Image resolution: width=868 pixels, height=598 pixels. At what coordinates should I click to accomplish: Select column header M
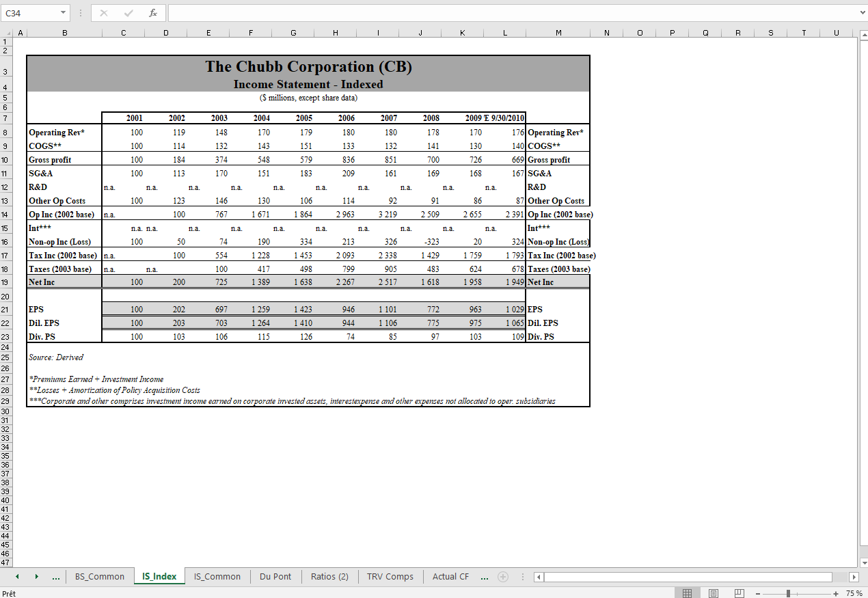[x=558, y=33]
